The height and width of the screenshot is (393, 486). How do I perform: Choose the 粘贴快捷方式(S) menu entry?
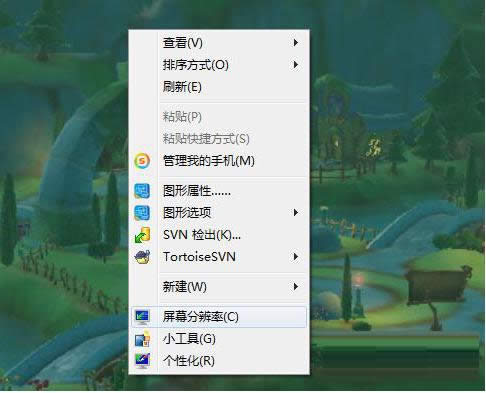(219, 139)
